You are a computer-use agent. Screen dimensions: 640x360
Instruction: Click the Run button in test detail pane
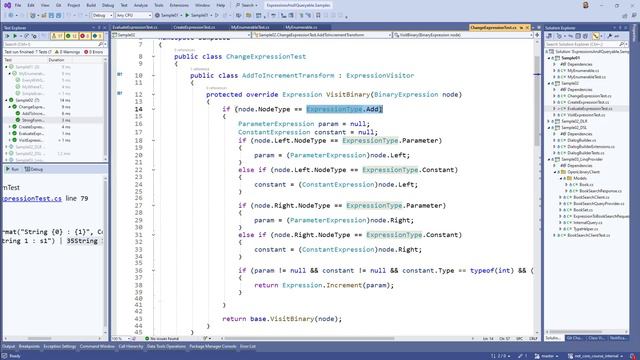click(12, 169)
